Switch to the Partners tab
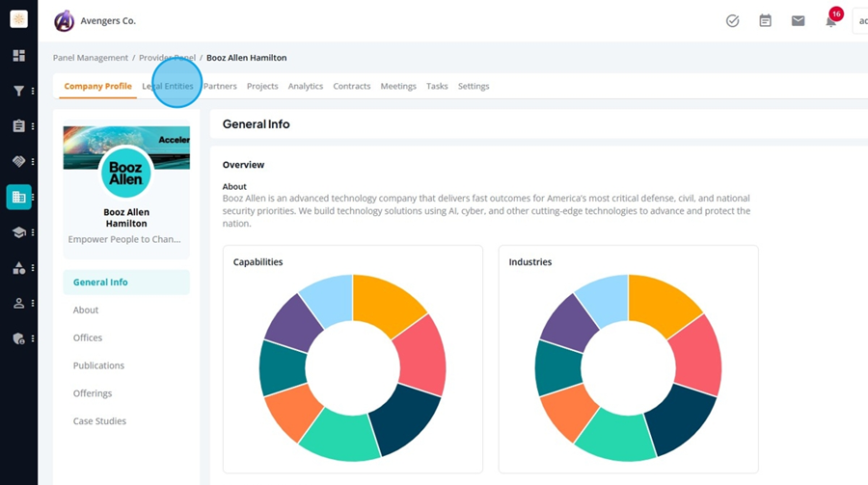Image resolution: width=868 pixels, height=485 pixels. tap(220, 87)
